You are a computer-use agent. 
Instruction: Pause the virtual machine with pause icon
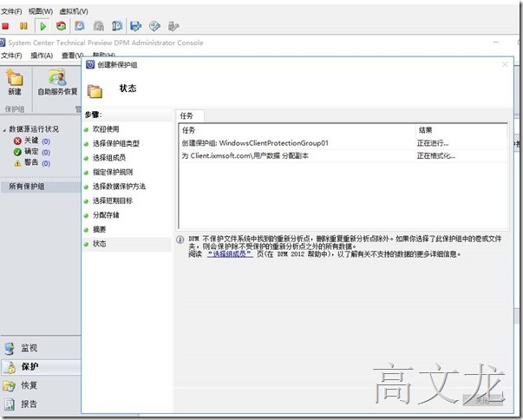click(x=23, y=26)
